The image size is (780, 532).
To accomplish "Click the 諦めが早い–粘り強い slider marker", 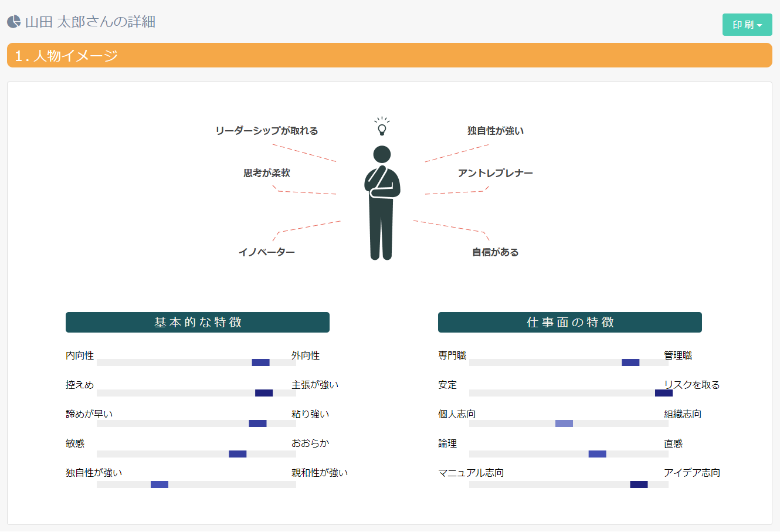I will [257, 423].
